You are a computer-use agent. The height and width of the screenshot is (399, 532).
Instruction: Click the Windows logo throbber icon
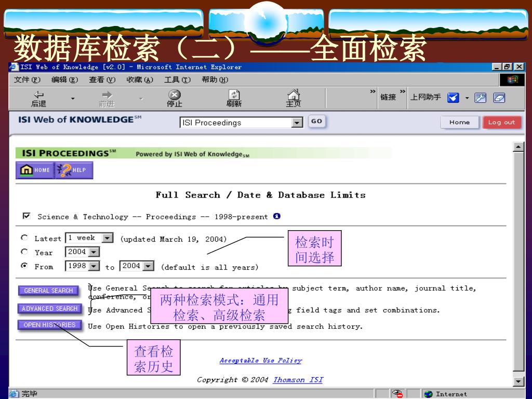tap(512, 79)
